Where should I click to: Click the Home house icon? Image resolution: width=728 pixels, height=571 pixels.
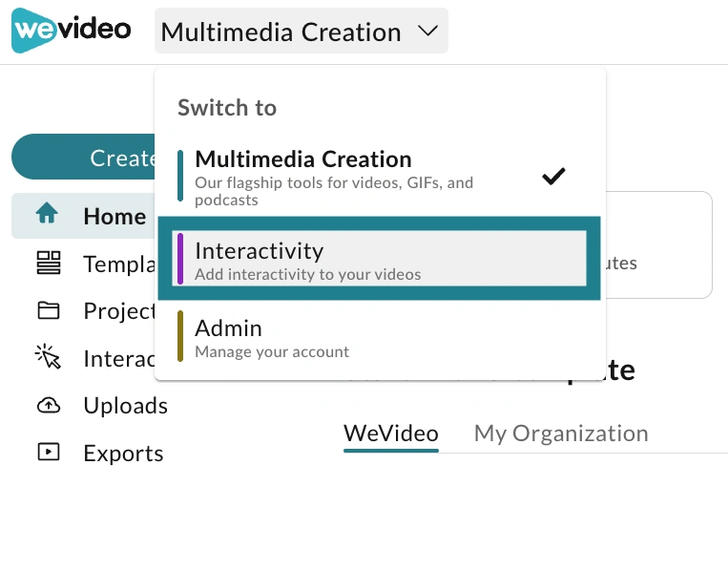48,214
